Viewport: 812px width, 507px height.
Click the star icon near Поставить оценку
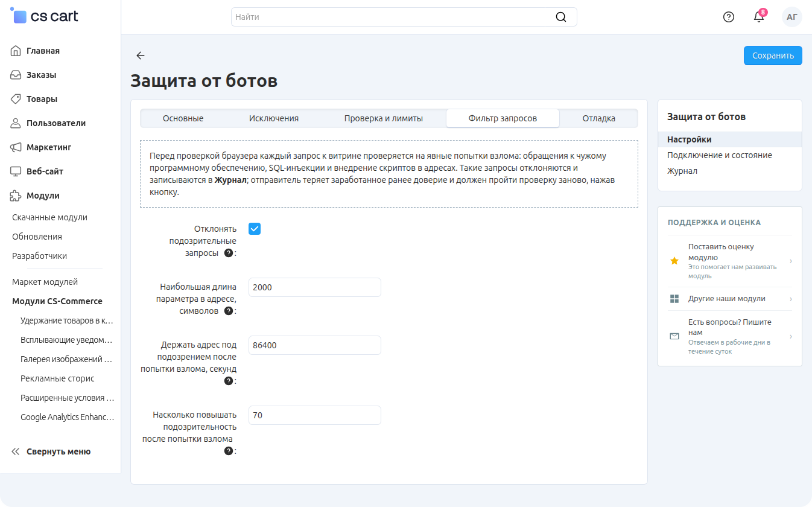[x=674, y=261]
